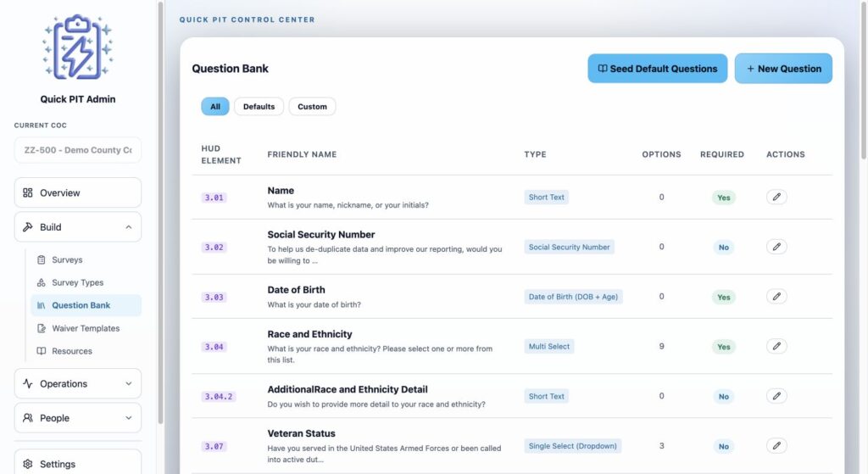Click the Single Select (Dropdown) badge
The height and width of the screenshot is (474, 868).
[x=572, y=446]
